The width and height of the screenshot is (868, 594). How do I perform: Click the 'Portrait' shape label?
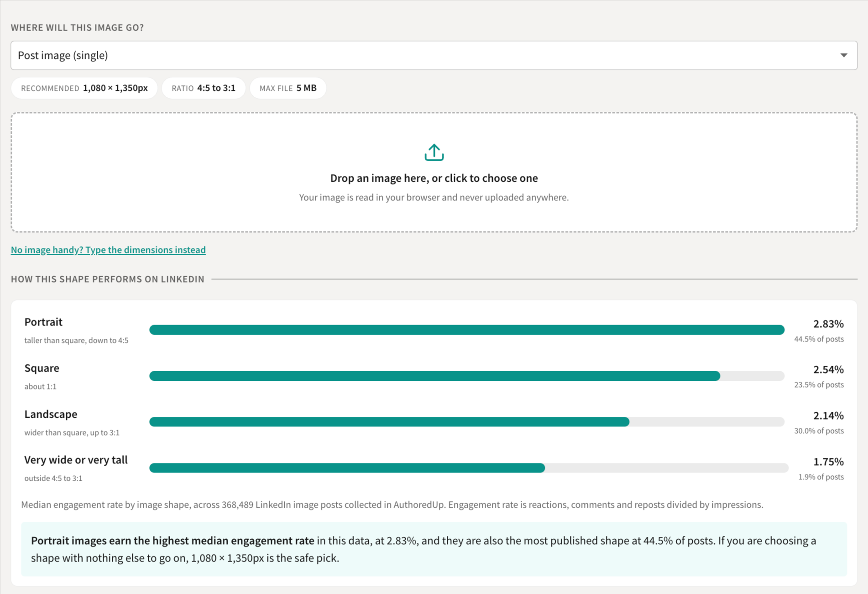click(43, 322)
